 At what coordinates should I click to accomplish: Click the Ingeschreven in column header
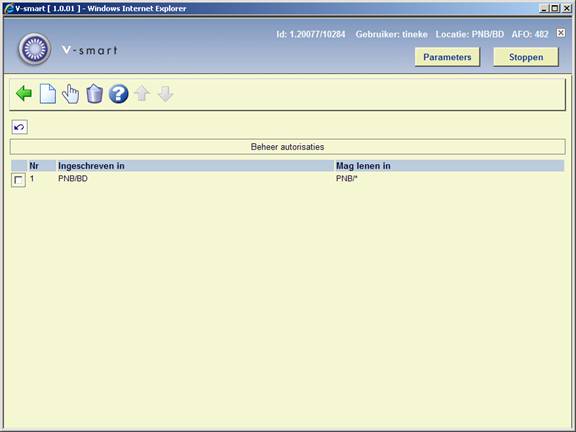(91, 166)
